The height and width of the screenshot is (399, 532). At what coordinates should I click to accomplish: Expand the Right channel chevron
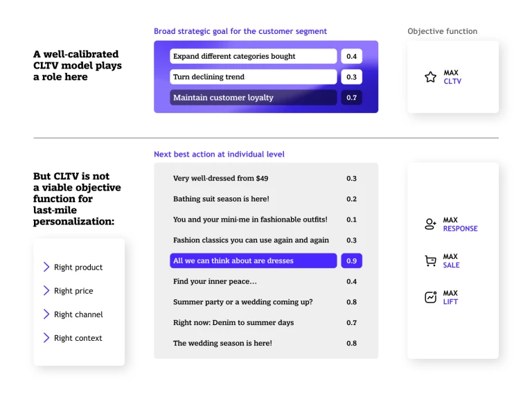[x=46, y=314]
